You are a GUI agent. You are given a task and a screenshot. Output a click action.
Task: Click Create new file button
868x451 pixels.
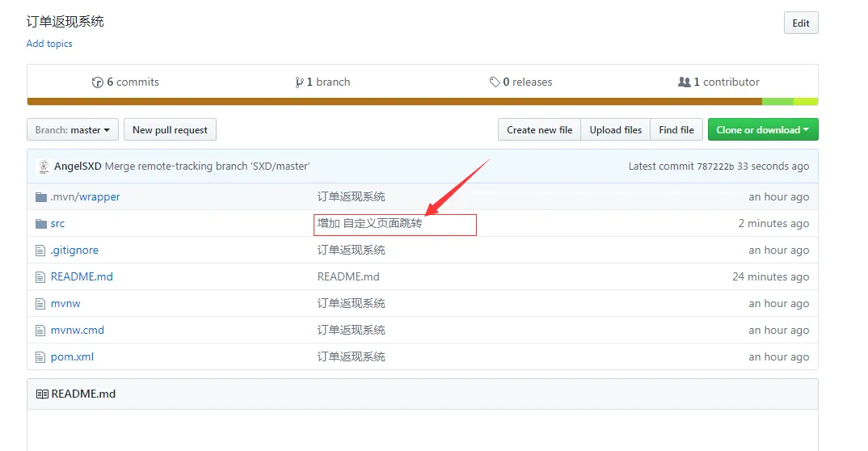[539, 129]
